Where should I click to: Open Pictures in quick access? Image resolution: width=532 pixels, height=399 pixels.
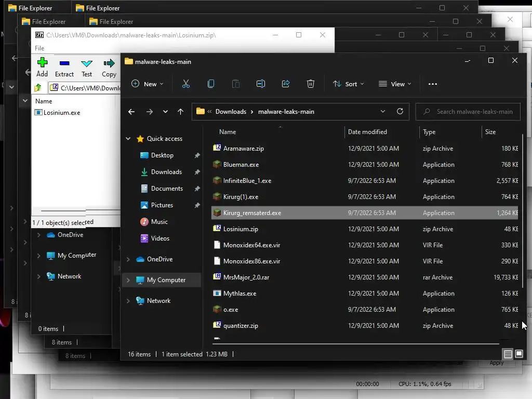(x=162, y=205)
